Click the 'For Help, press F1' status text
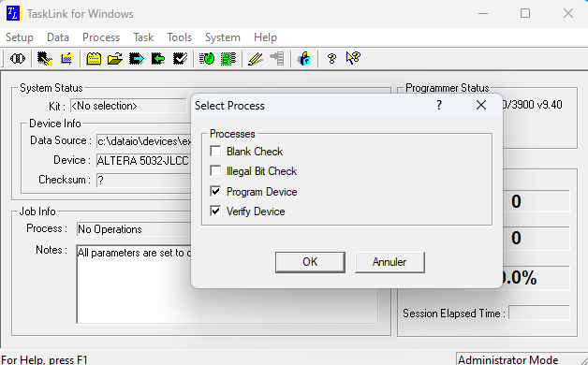The height and width of the screenshot is (365, 588). click(x=45, y=359)
